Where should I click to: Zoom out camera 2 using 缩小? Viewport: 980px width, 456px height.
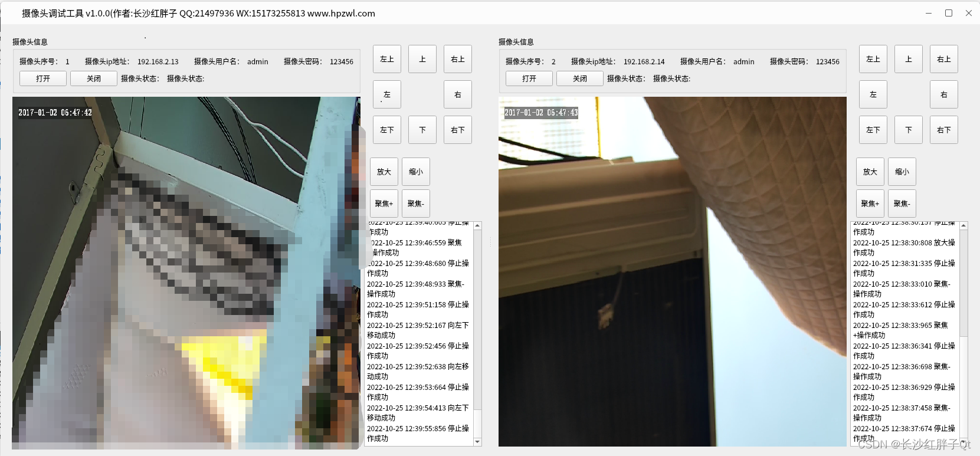click(x=902, y=172)
